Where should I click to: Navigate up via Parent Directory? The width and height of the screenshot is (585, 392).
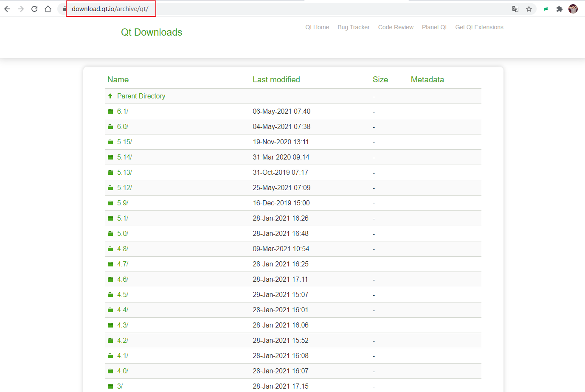[141, 96]
